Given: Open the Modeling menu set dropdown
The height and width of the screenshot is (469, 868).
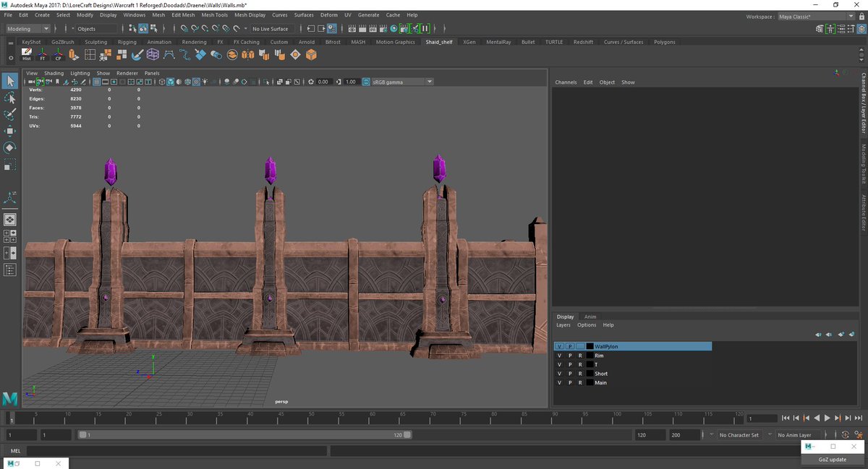Looking at the screenshot, I should point(26,29).
